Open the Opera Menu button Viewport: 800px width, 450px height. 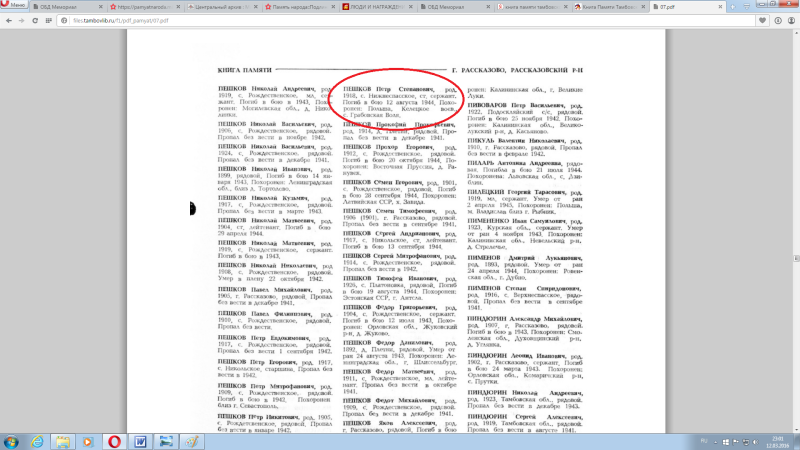14,5
